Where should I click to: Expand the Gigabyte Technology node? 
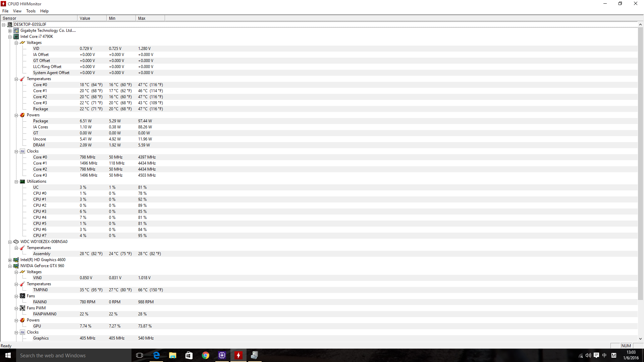[10, 31]
